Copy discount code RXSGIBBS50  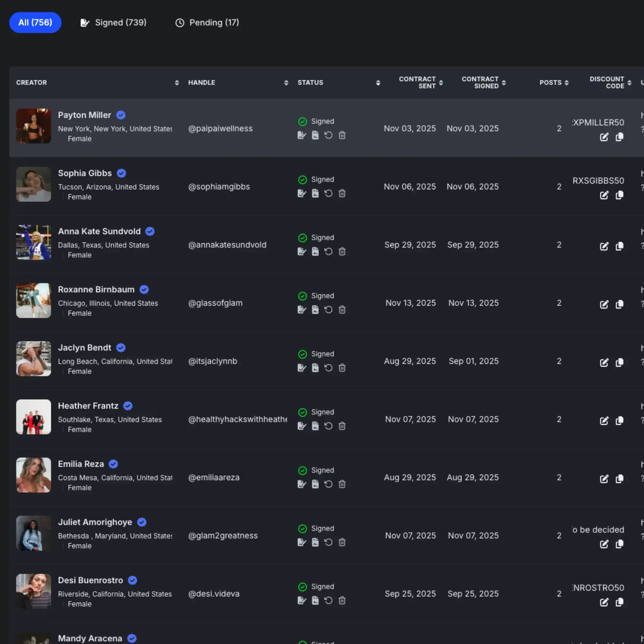619,195
